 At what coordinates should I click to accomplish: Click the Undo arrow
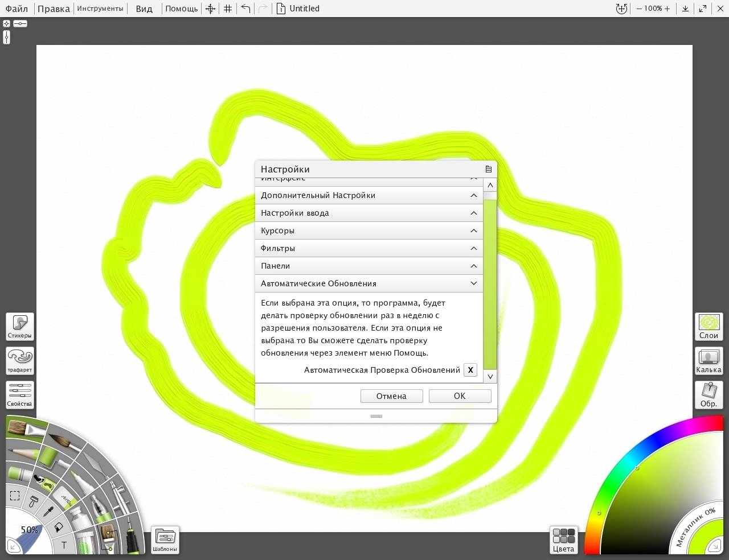pos(245,9)
